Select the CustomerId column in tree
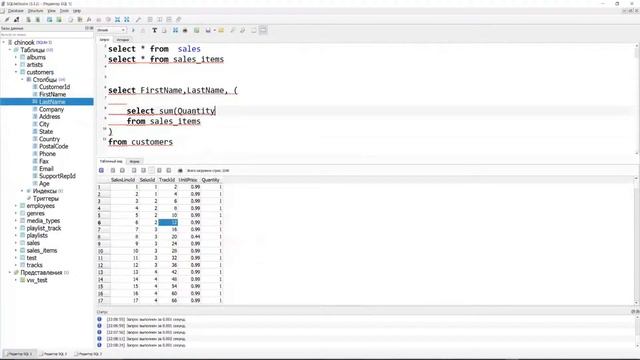 pyautogui.click(x=54, y=87)
